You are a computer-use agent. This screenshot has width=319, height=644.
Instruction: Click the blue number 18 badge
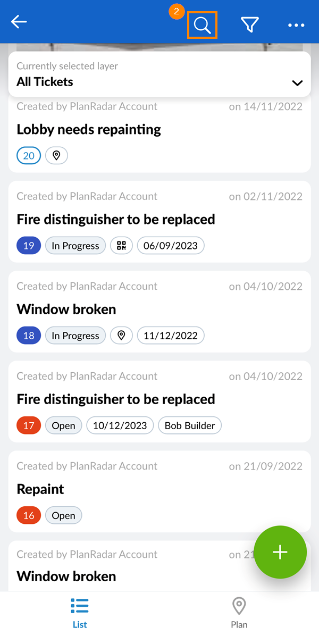click(x=29, y=336)
